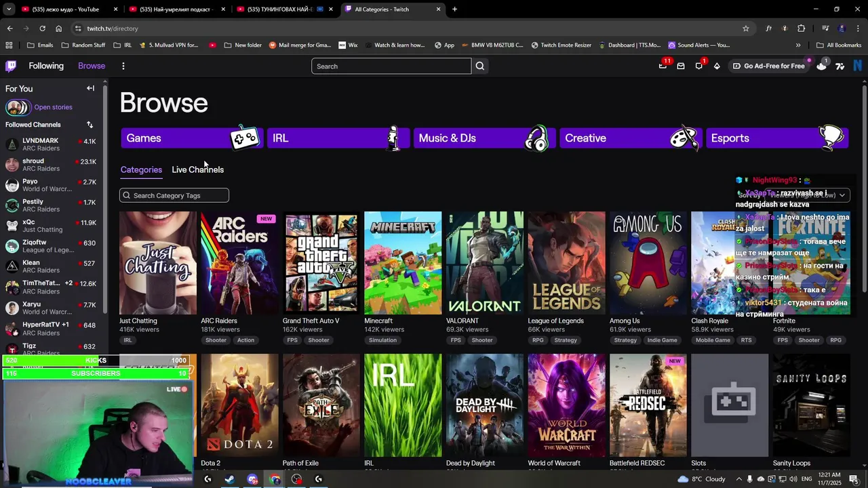Image resolution: width=868 pixels, height=488 pixels.
Task: Open All Bookmarks folder
Action: click(839, 45)
